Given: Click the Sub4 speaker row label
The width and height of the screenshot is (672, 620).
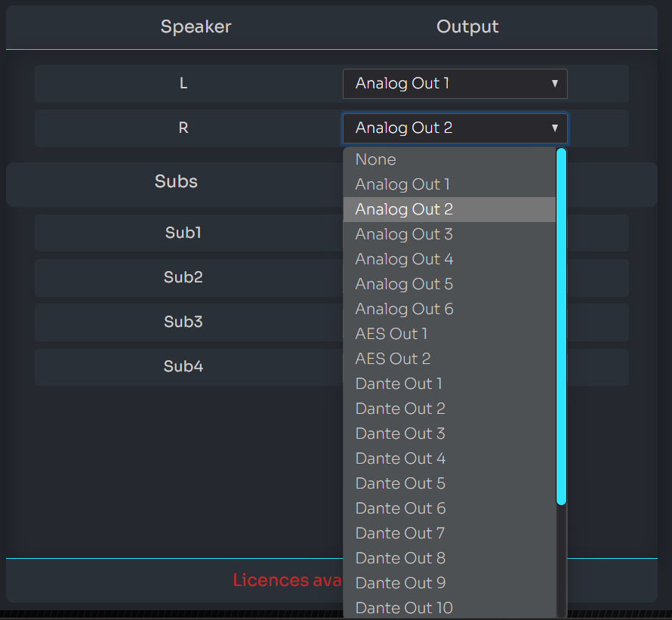Looking at the screenshot, I should coord(183,366).
